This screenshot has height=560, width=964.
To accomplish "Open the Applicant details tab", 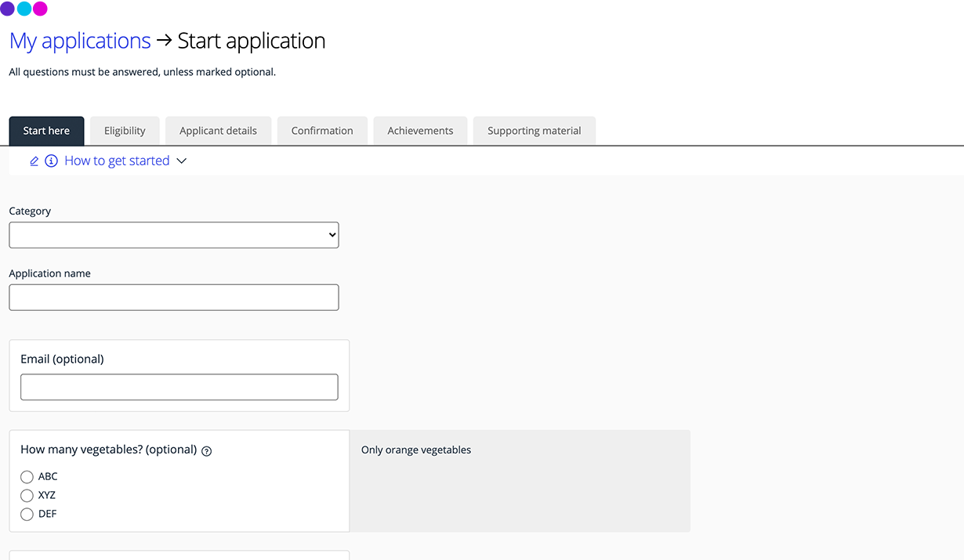I will pyautogui.click(x=218, y=131).
